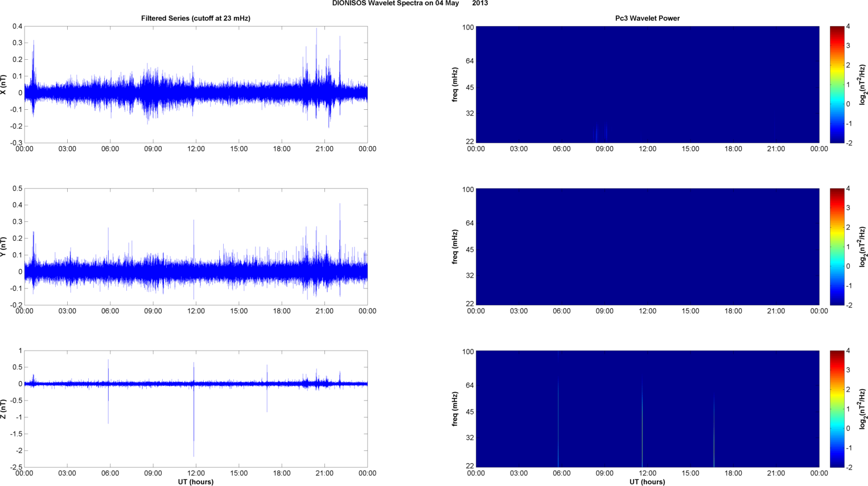Click the log2(nT²/Hz) label beside middle colorbar
The width and height of the screenshot is (868, 486).
click(863, 246)
